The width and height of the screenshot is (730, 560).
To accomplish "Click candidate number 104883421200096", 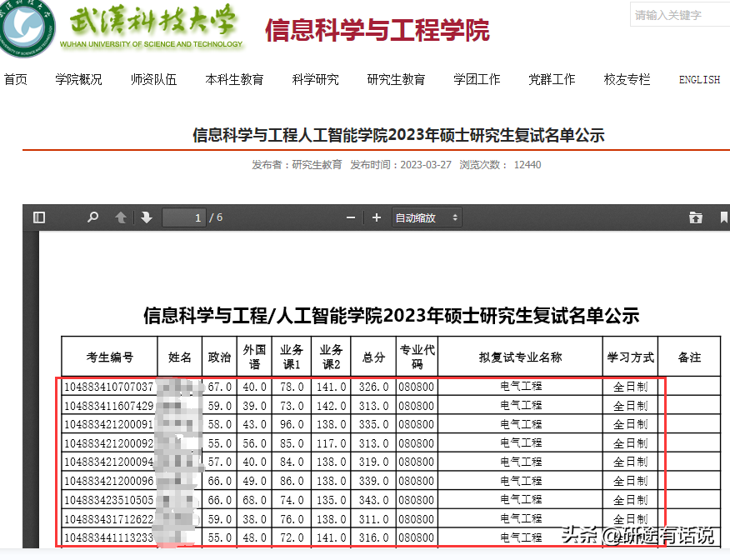I will [x=108, y=481].
